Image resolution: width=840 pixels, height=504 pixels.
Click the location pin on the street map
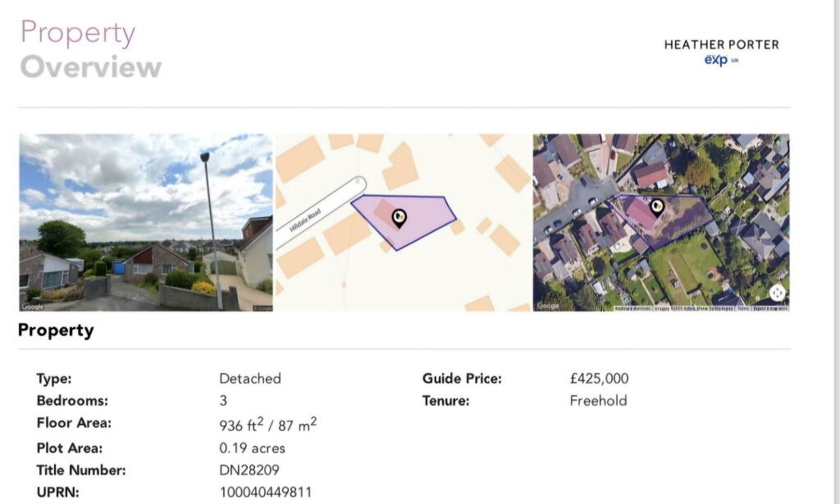point(399,217)
